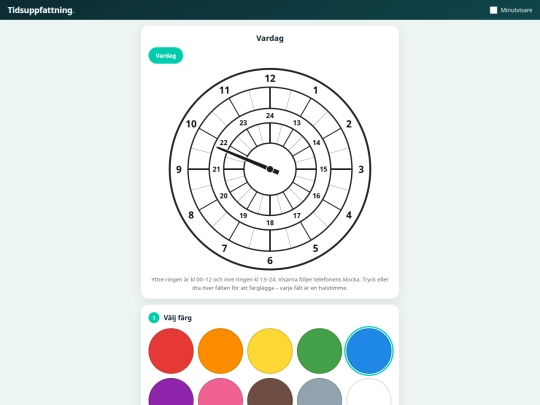Click the number 4 on clock
The width and height of the screenshot is (540, 405).
tap(349, 215)
